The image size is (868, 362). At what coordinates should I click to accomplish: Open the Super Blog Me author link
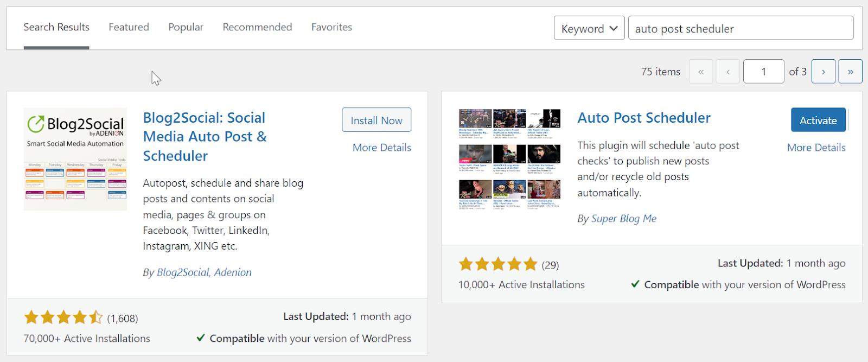click(624, 219)
